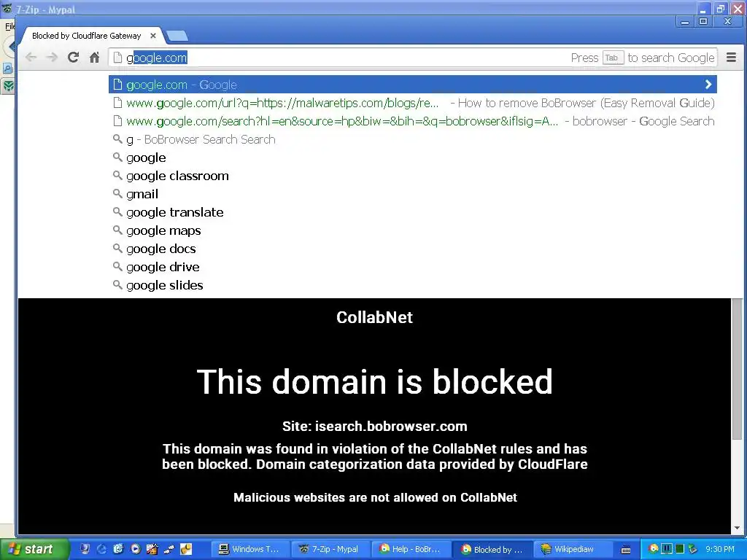Click the Chrome-like system tray icon
Image resolution: width=747 pixels, height=560 pixels.
[x=654, y=549]
